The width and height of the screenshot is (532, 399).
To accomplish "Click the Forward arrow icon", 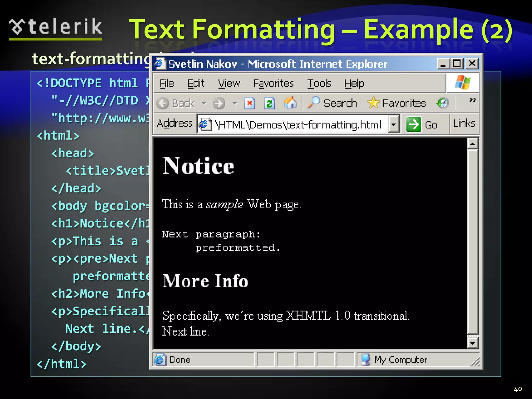I will tap(219, 103).
